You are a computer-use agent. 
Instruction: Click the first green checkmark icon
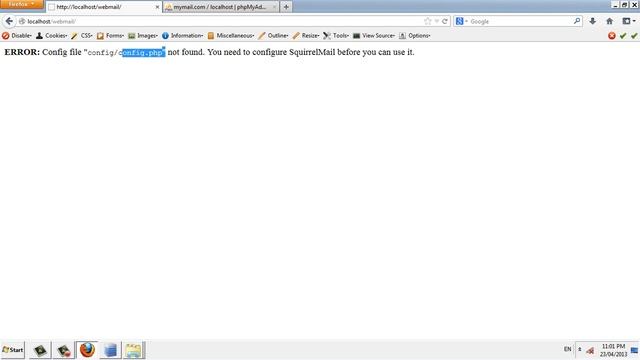coord(623,36)
